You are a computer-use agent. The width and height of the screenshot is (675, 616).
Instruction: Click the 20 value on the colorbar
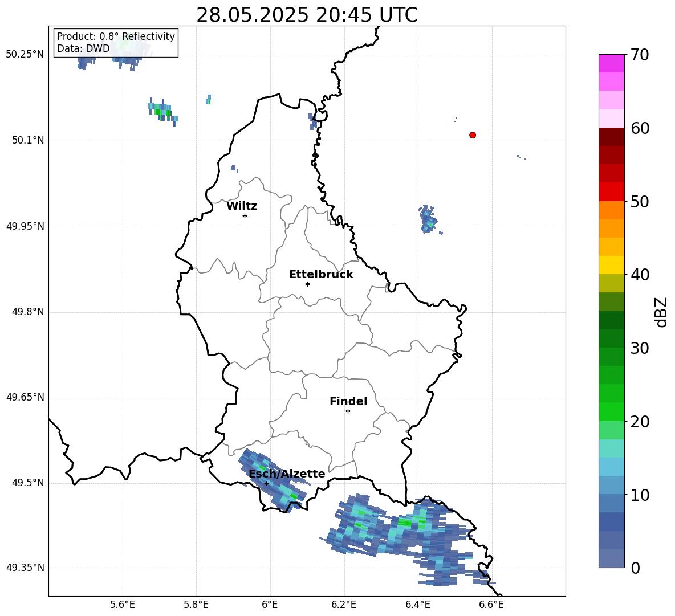[640, 422]
